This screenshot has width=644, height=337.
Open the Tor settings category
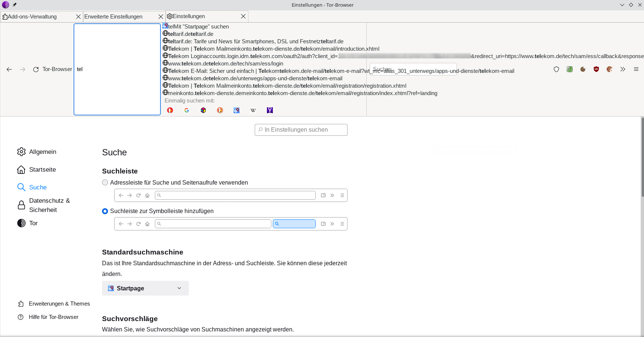coord(28,223)
